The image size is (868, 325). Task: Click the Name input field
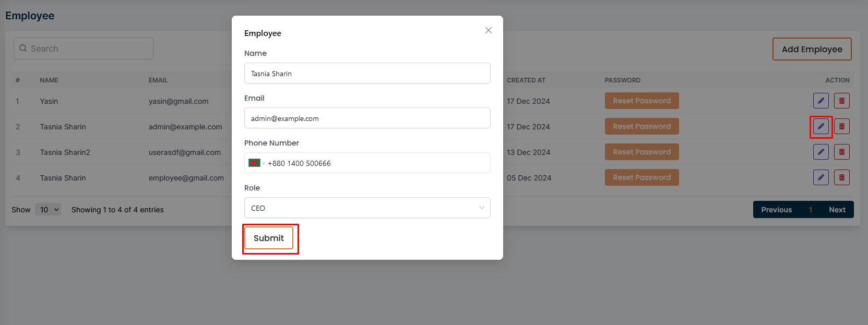click(x=367, y=74)
